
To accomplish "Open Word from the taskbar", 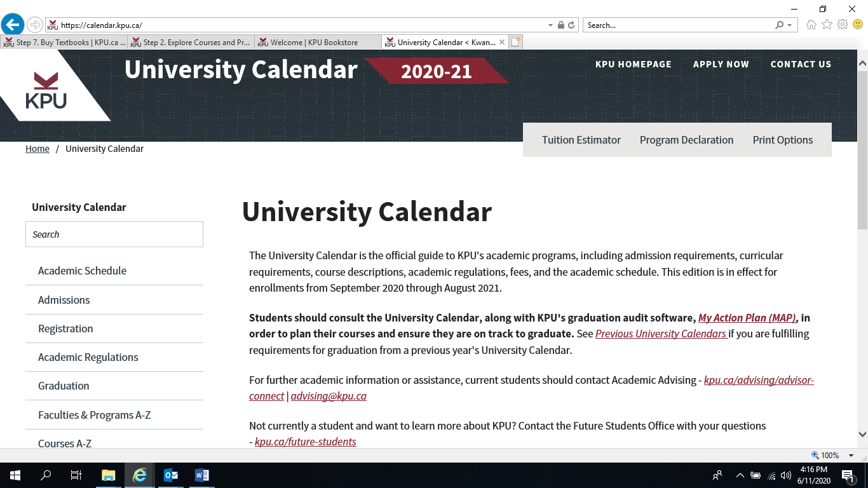I will (202, 475).
